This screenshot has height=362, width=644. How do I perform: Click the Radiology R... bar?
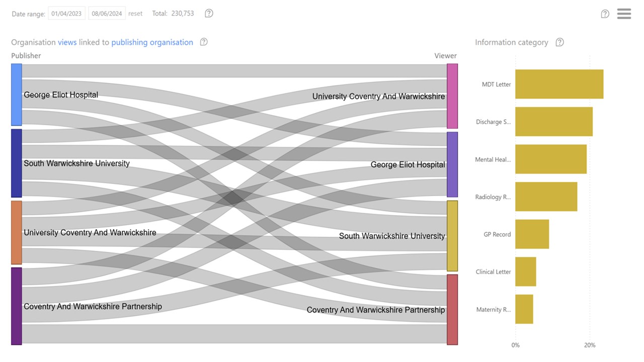(x=546, y=197)
